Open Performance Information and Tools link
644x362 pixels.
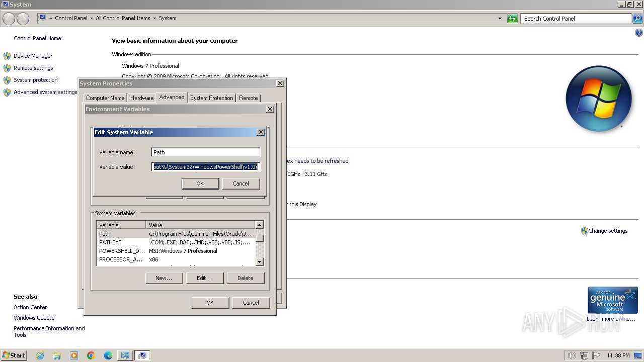click(49, 331)
